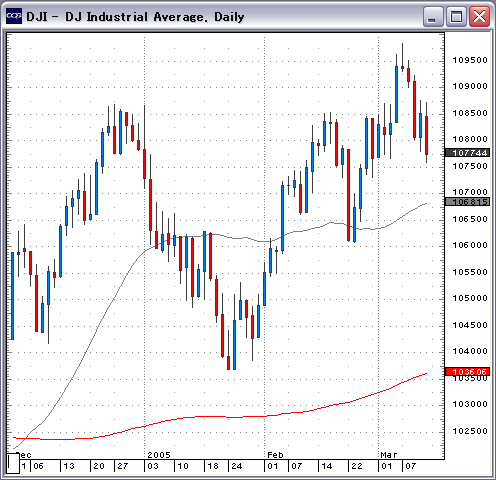Click the 01 date label under Feb
Viewport: 496px width, 480px height.
273,466
